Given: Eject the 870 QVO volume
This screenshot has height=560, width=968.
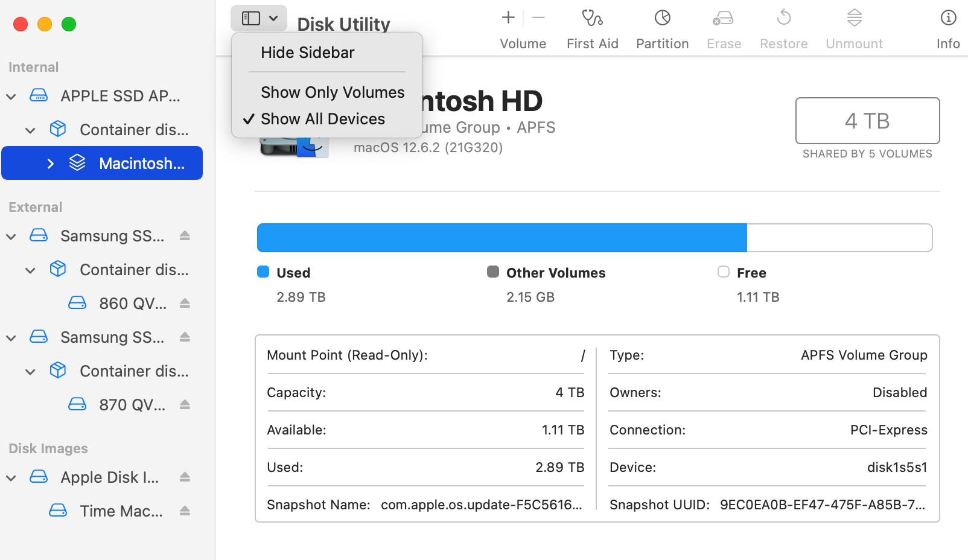Looking at the screenshot, I should pos(185,404).
